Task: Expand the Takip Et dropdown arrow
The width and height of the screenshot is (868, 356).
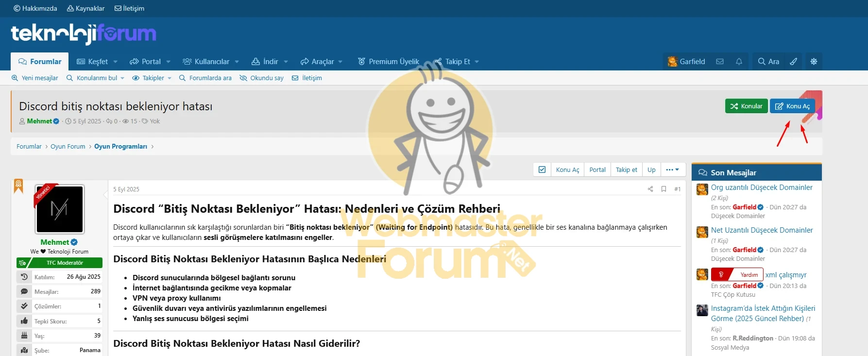Action: [477, 62]
